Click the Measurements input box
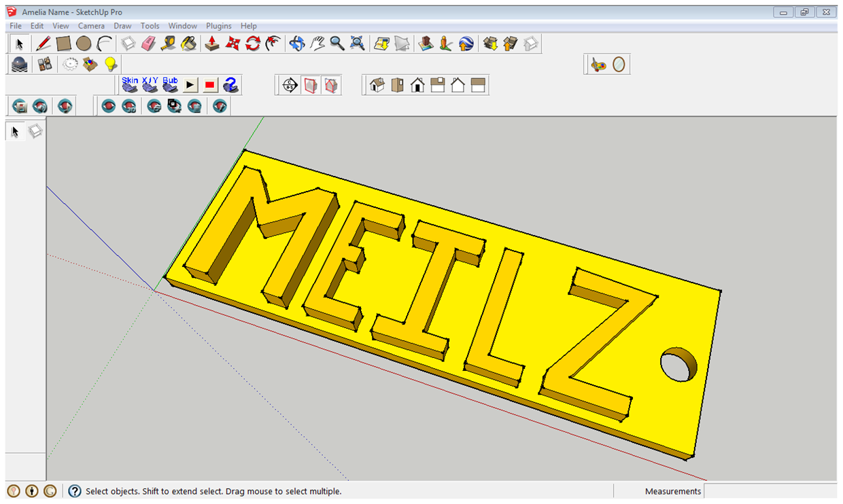The image size is (843, 504). click(x=770, y=491)
